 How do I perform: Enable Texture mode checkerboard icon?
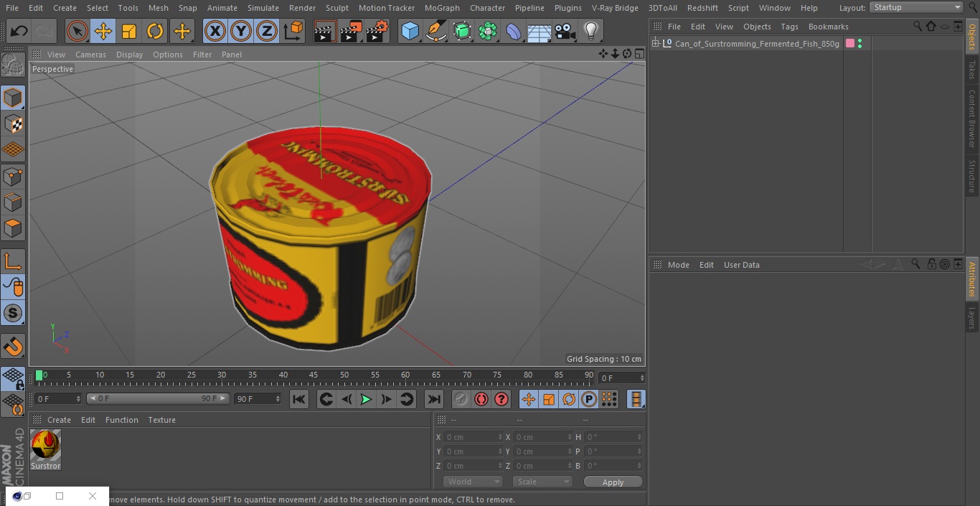[x=13, y=124]
